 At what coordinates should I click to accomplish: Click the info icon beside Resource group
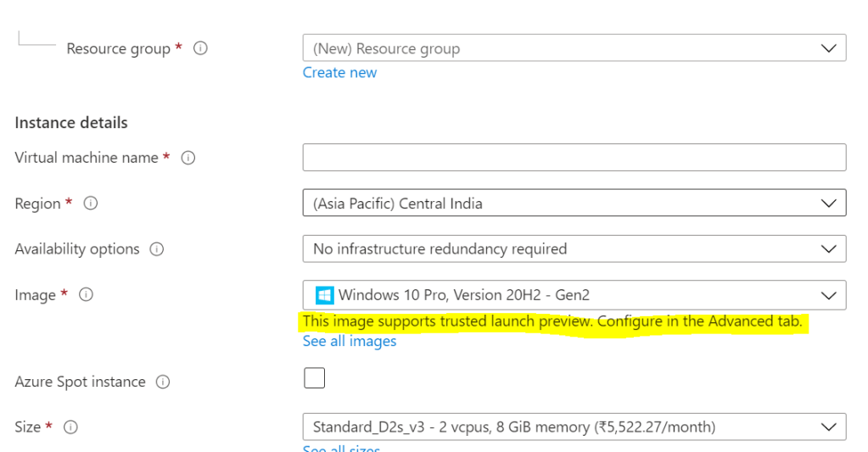(200, 49)
